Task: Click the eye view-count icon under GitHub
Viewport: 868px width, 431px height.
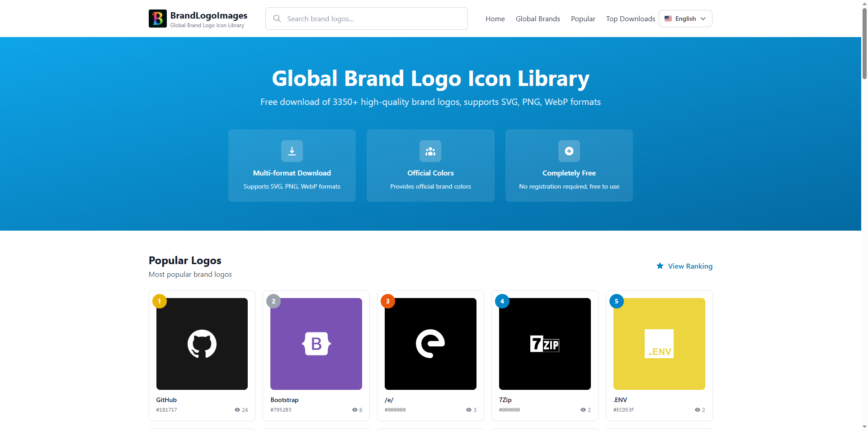Action: pos(236,410)
